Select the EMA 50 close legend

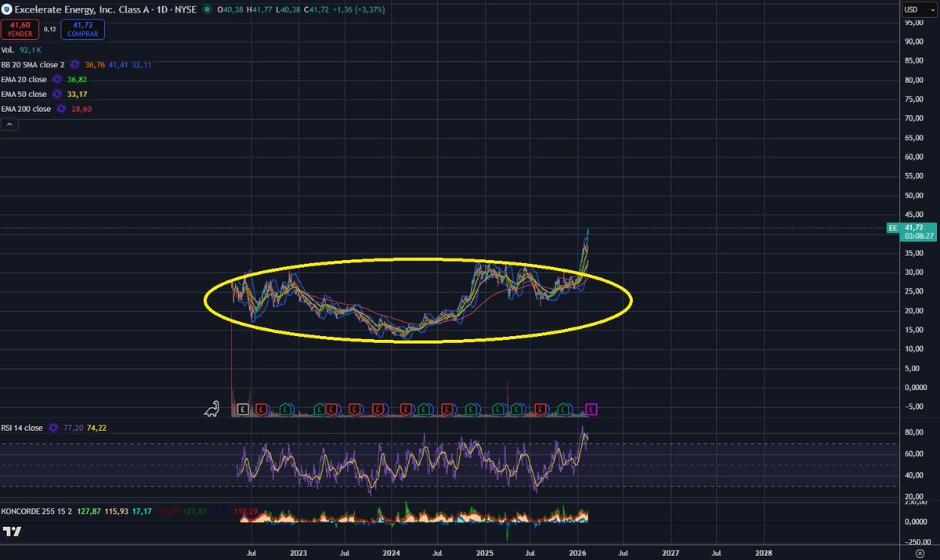point(23,94)
